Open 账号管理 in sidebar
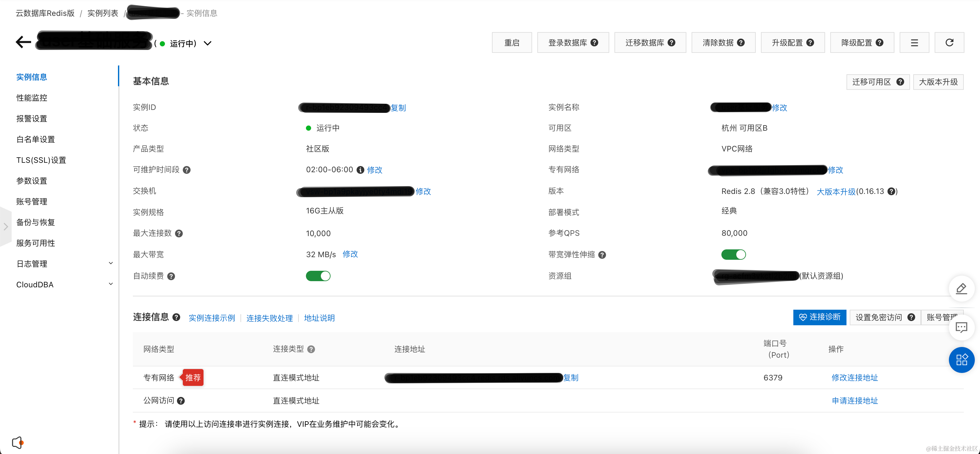Viewport: 980px width, 454px height. click(x=31, y=202)
